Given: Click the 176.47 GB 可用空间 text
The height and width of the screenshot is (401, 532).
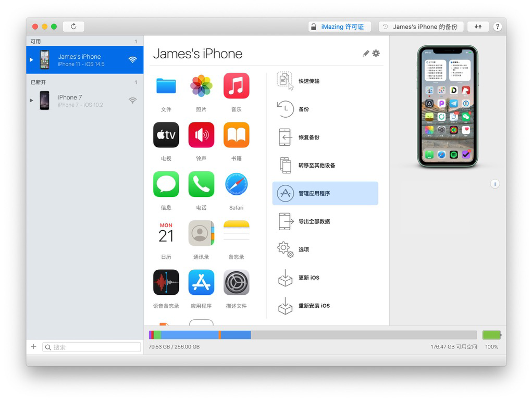Looking at the screenshot, I should [x=454, y=347].
